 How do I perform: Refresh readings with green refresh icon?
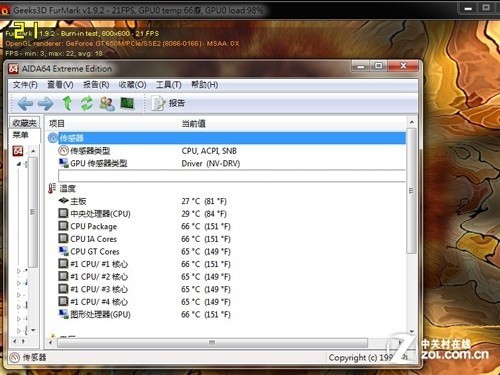coord(87,103)
